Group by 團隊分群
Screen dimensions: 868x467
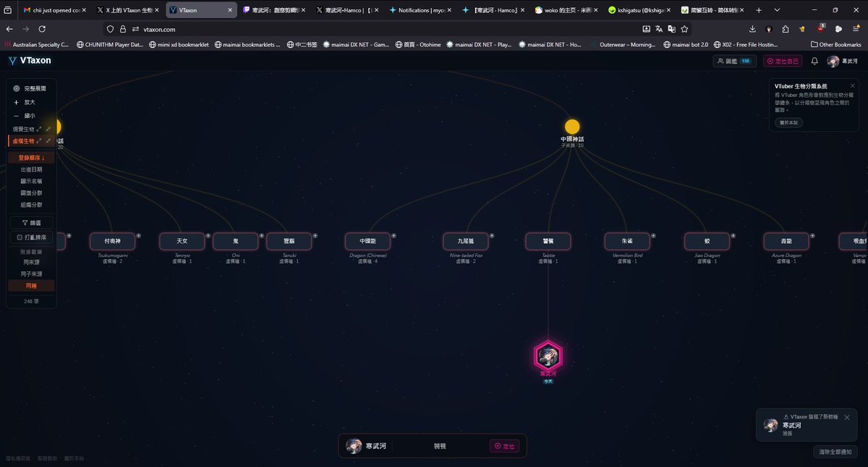(x=31, y=193)
